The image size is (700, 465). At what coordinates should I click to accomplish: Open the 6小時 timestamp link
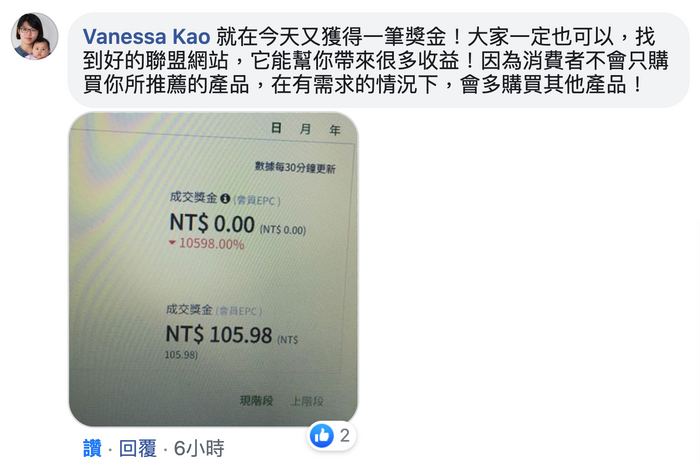[x=199, y=448]
